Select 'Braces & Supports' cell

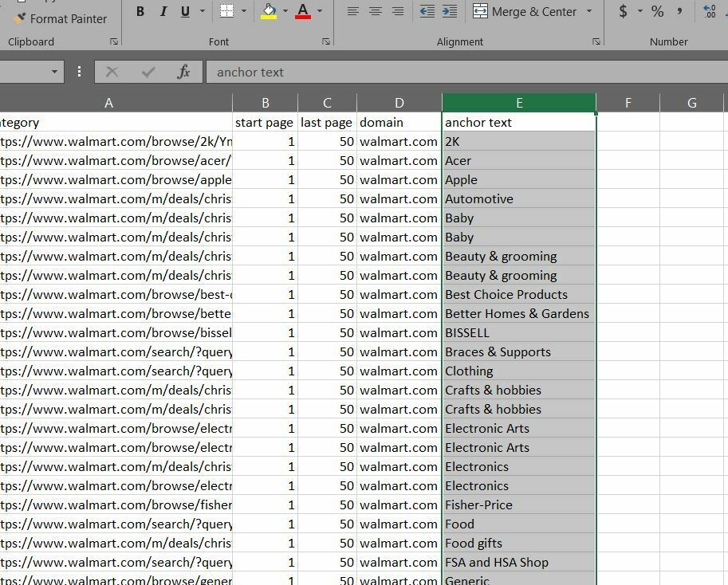[519, 351]
